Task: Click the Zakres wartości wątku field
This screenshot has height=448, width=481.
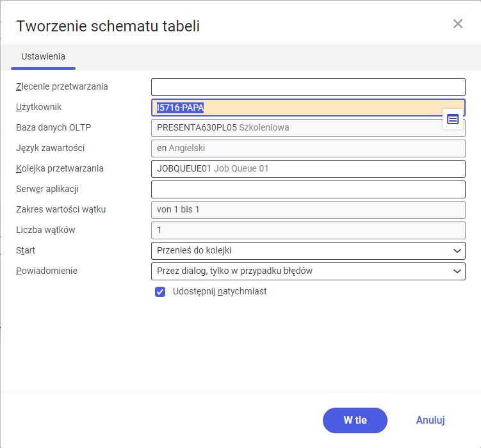Action: coord(308,210)
